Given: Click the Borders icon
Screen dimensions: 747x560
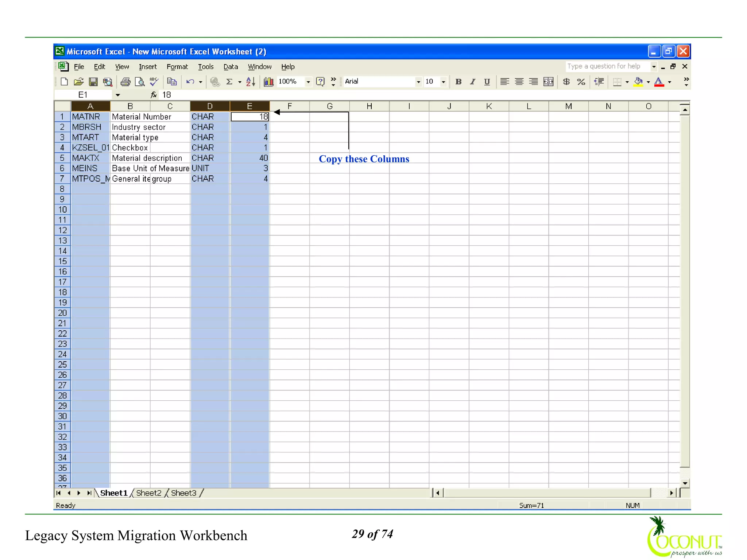Looking at the screenshot, I should [617, 82].
